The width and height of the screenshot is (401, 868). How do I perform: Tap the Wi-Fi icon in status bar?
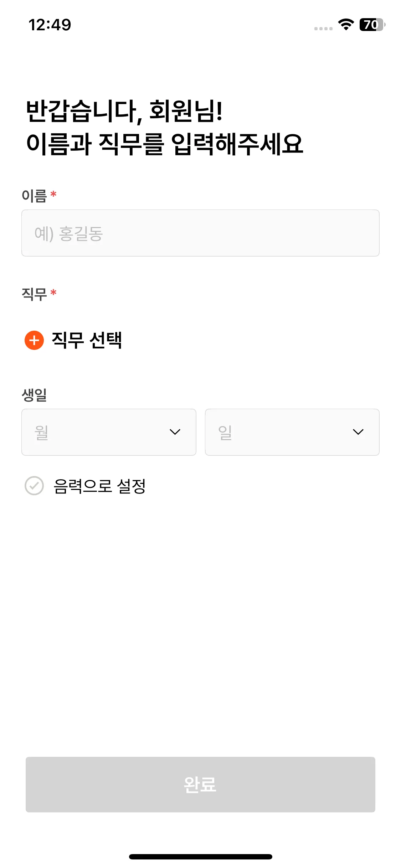click(x=345, y=25)
